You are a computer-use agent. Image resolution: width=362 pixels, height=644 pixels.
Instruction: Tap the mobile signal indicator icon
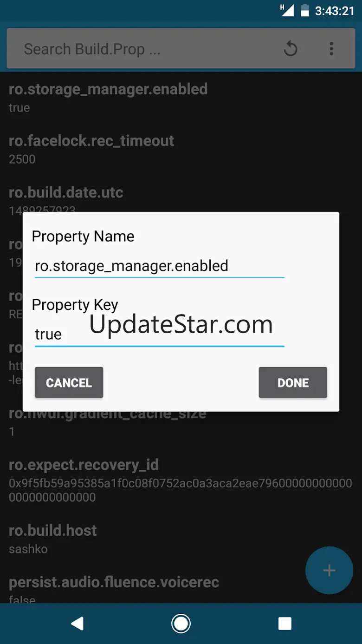286,10
